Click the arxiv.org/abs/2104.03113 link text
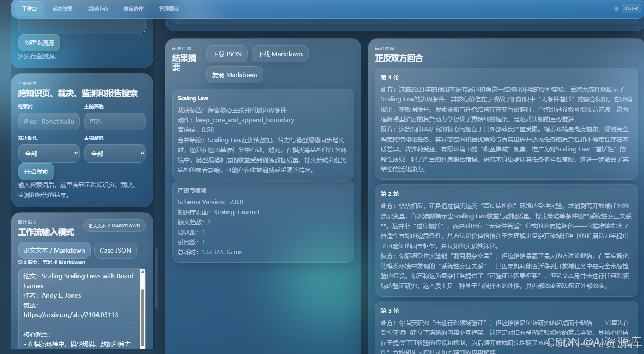644x354 pixels. point(71,315)
